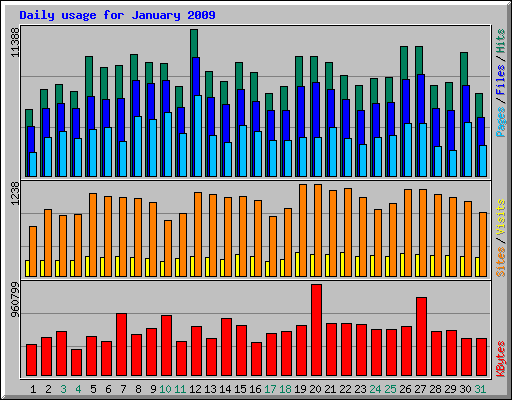Click the red KBytes bar for day 27
Screen dimensions: 512x400
click(421, 337)
